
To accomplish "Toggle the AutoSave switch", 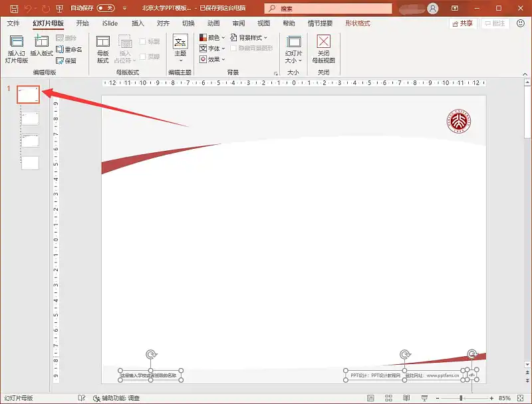I will point(105,8).
